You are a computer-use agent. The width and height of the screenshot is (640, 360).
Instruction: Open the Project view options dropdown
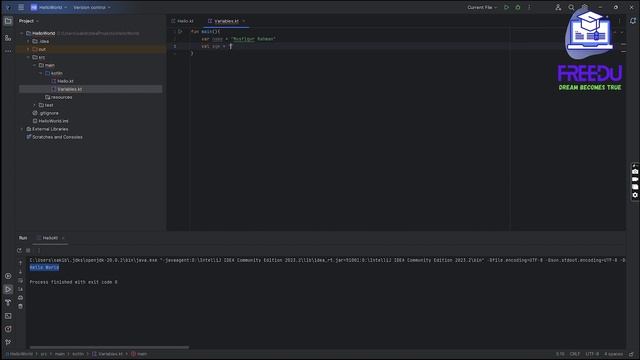(x=29, y=21)
